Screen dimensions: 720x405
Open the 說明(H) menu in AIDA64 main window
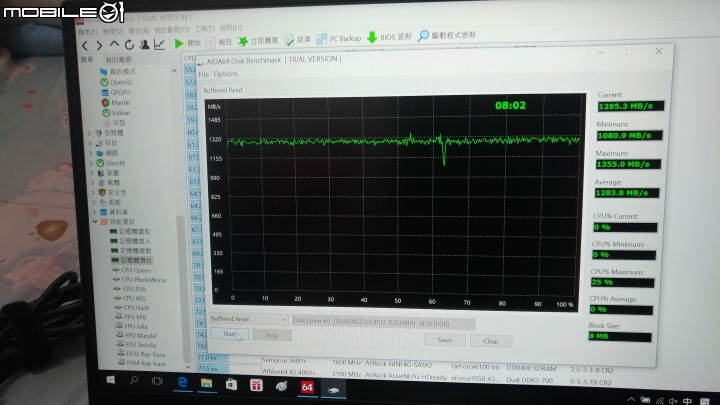click(x=231, y=28)
